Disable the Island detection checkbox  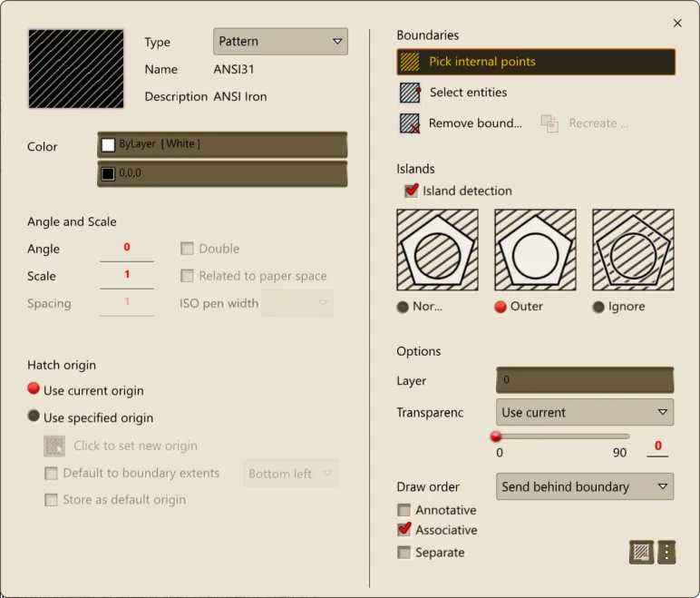point(412,191)
